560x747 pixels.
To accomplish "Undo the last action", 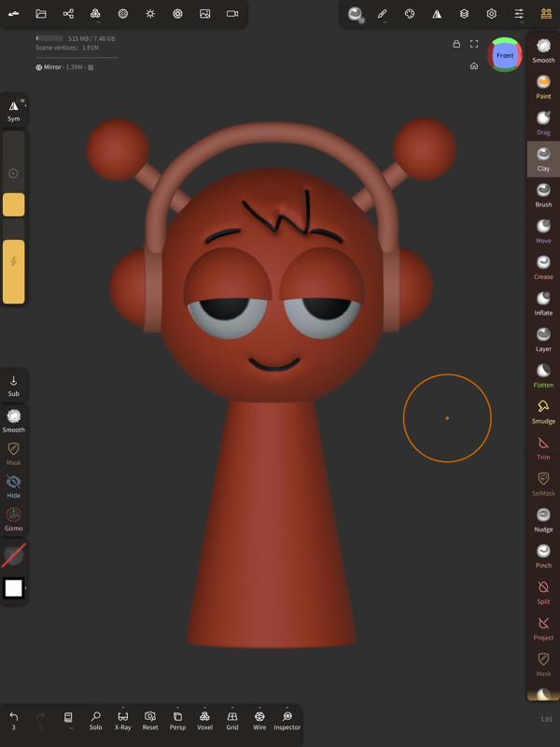I will pos(13,720).
